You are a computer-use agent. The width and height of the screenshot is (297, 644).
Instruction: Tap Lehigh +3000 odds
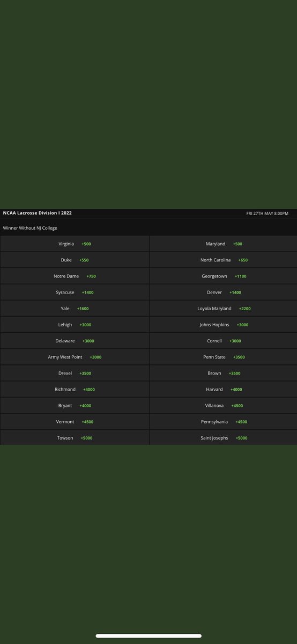point(75,325)
